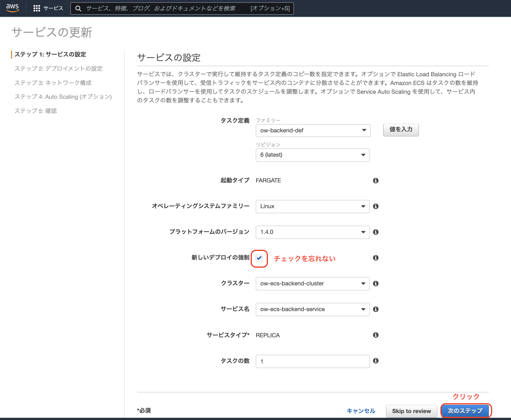
Task: Click the info icon beside サービスタイプ REPLICA
Action: point(376,335)
